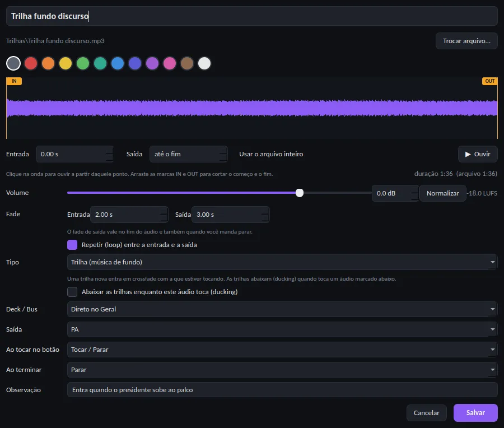
Task: Click the stepper arrows of Entrada 0.00 s
Action: click(x=110, y=154)
